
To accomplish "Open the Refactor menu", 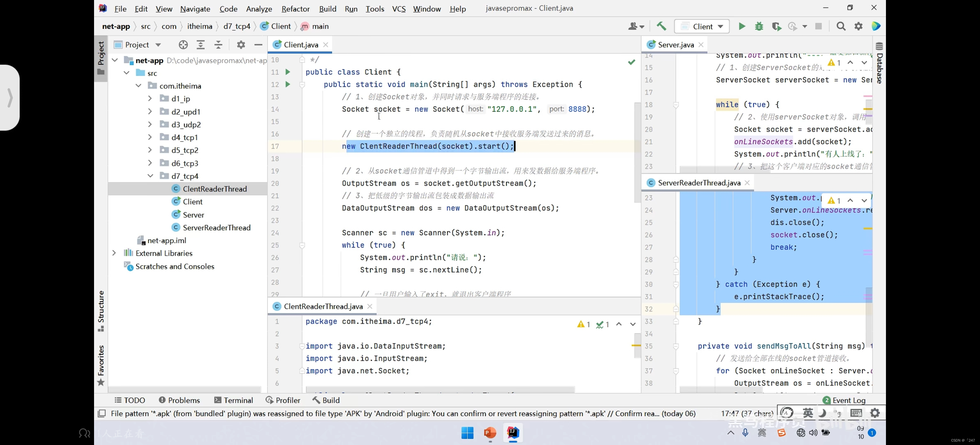I will [x=295, y=8].
